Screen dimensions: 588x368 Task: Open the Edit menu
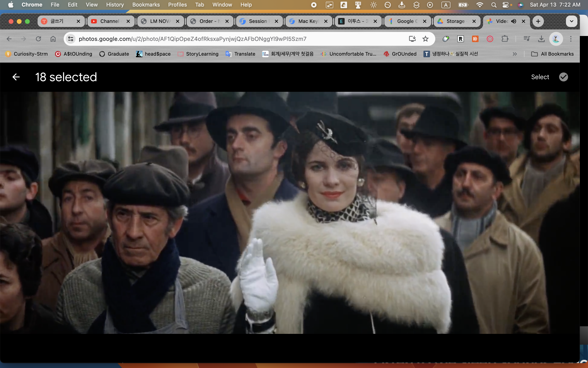click(x=72, y=5)
